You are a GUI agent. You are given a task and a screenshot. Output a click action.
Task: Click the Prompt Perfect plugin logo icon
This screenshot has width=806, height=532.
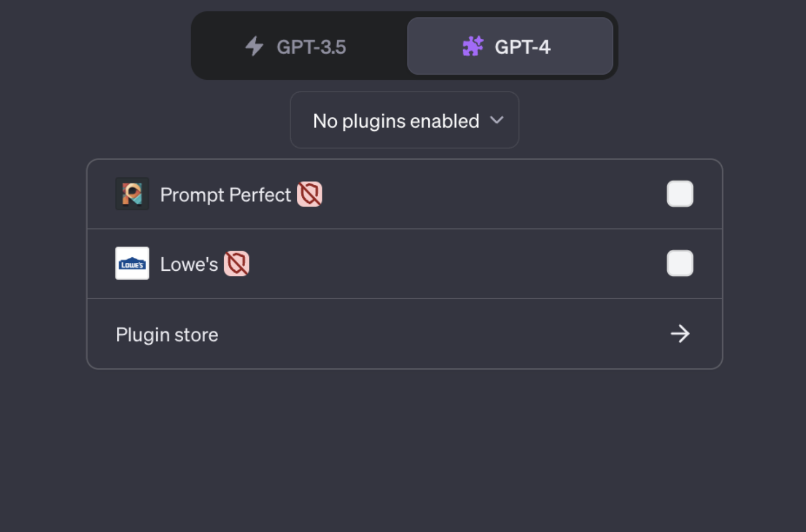click(x=132, y=194)
